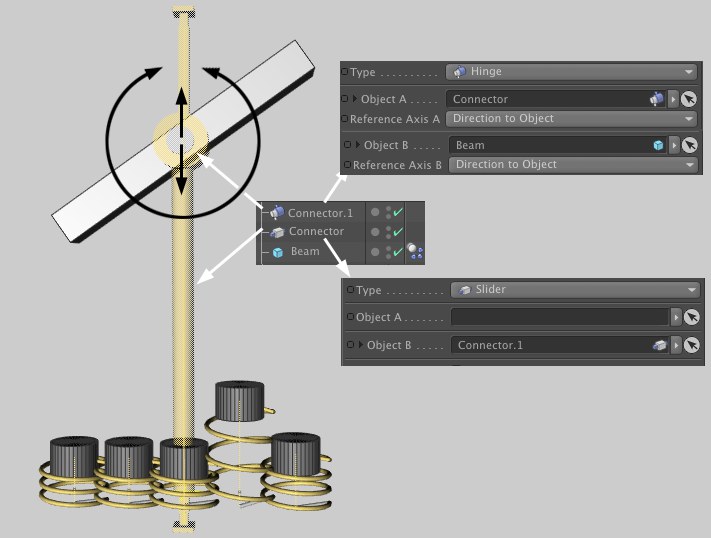Image resolution: width=711 pixels, height=538 pixels.
Task: Select the Beam item in object tree
Action: 305,252
